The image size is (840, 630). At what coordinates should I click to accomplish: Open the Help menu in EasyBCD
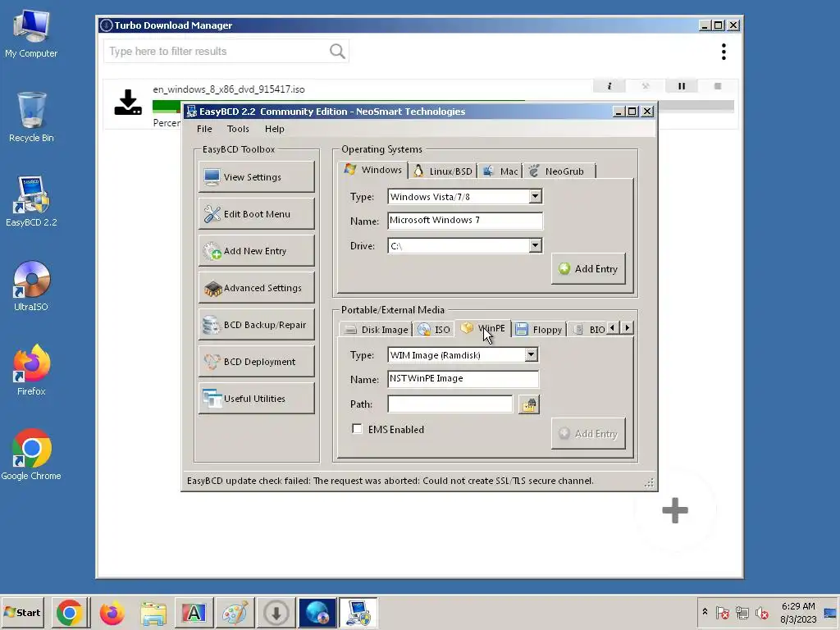pyautogui.click(x=274, y=129)
